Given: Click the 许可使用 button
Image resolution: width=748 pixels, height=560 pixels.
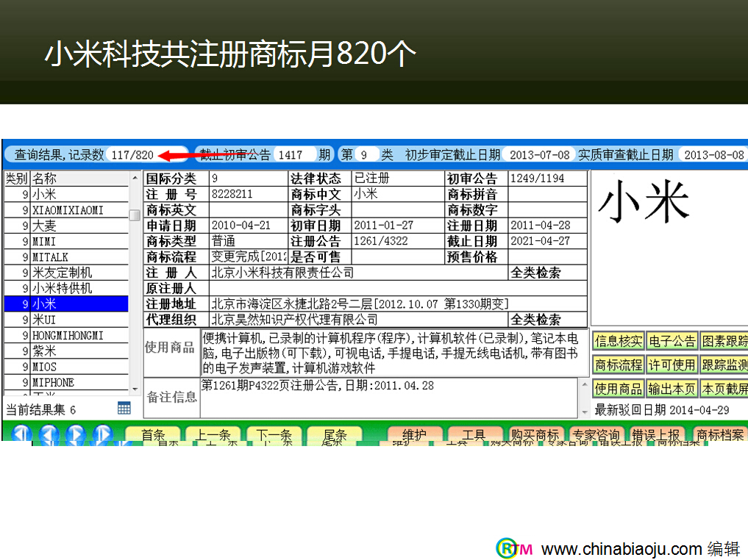Looking at the screenshot, I should 672,365.
